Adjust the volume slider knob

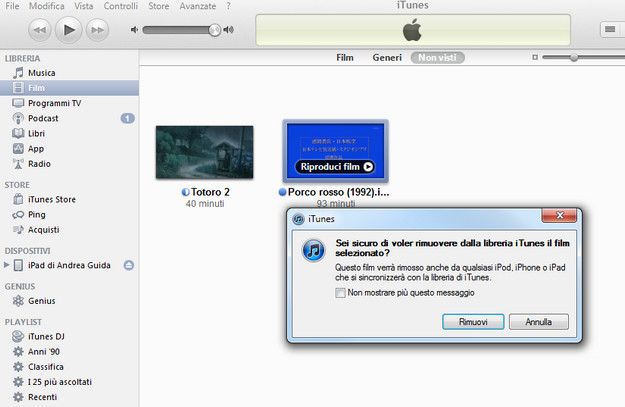click(214, 30)
